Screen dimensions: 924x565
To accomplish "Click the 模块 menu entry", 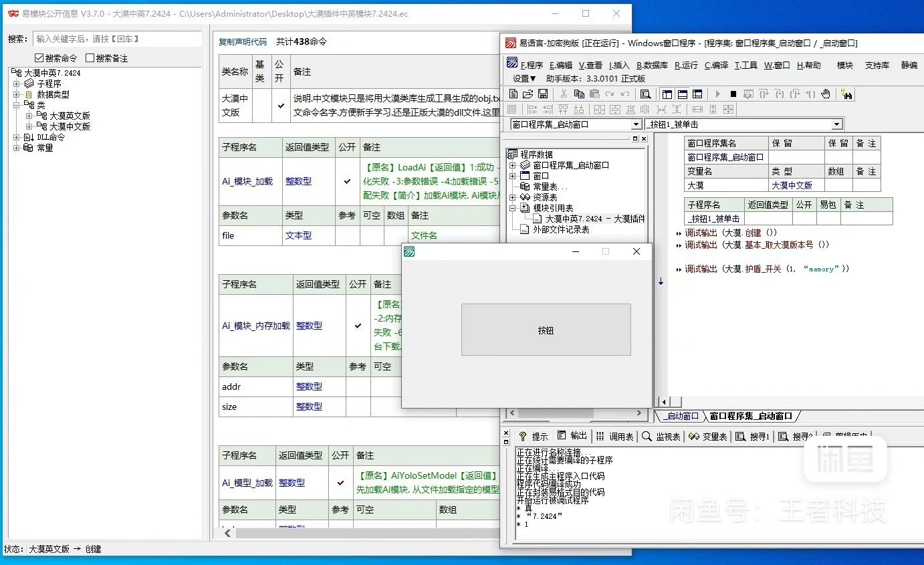I will tap(845, 65).
